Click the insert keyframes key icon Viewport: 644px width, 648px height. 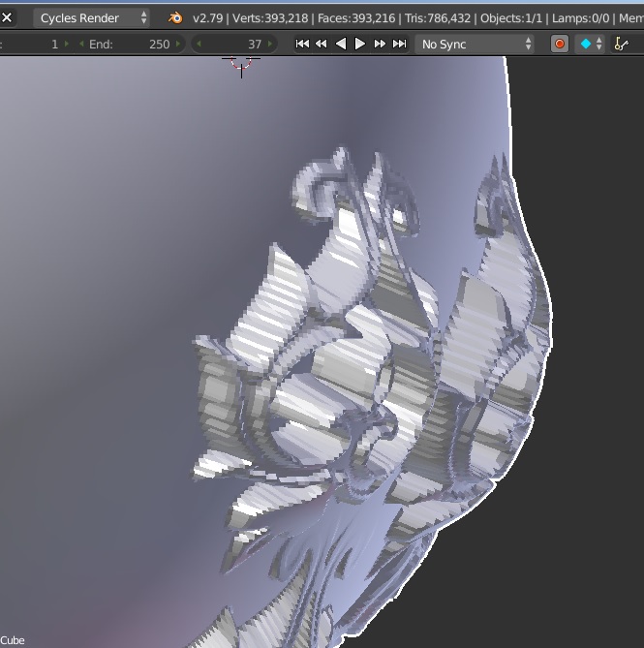(621, 44)
